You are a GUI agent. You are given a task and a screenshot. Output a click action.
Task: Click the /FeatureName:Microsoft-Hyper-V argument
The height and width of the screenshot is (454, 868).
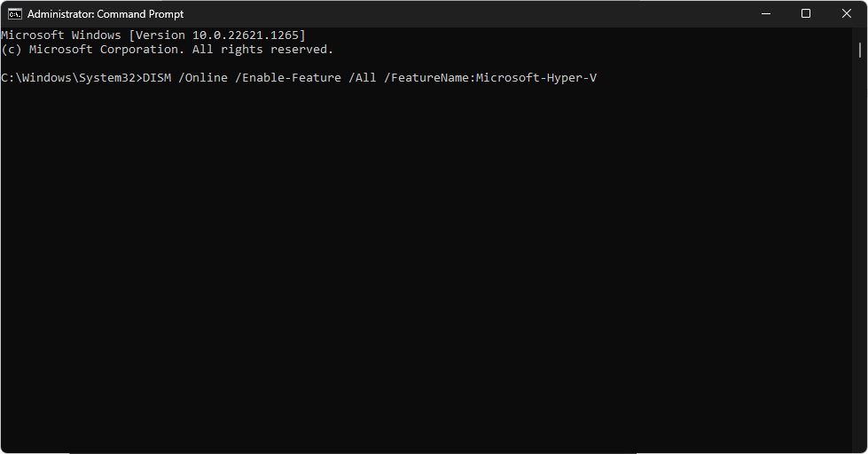click(x=490, y=78)
